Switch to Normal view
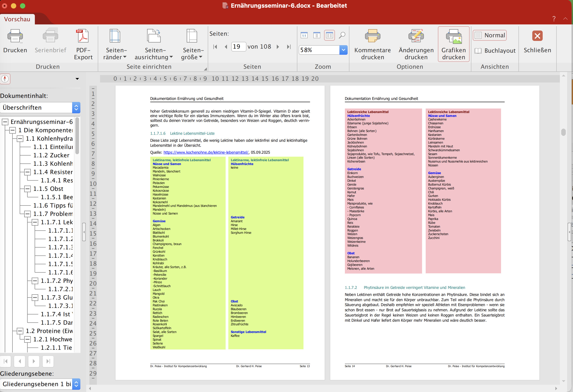Image resolution: width=573 pixels, height=392 pixels. [490, 35]
